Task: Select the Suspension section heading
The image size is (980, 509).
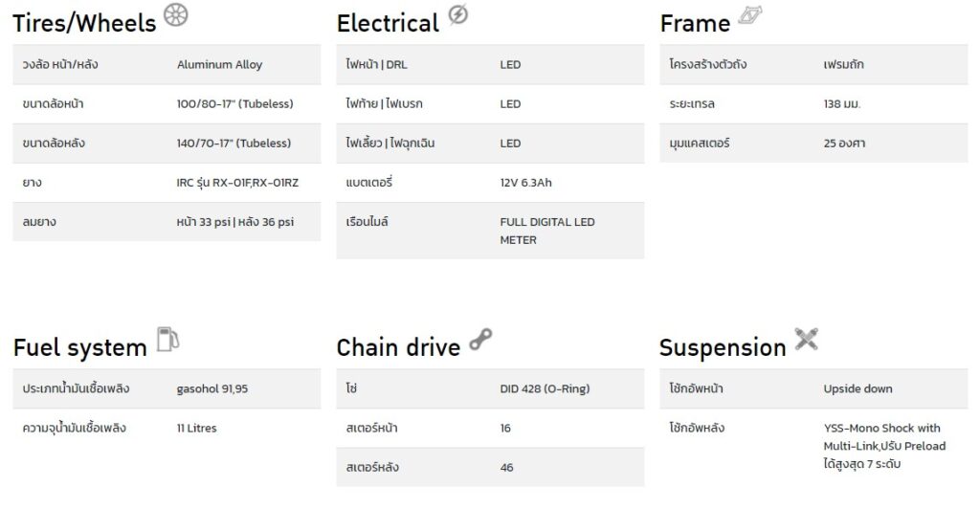Action: [723, 348]
